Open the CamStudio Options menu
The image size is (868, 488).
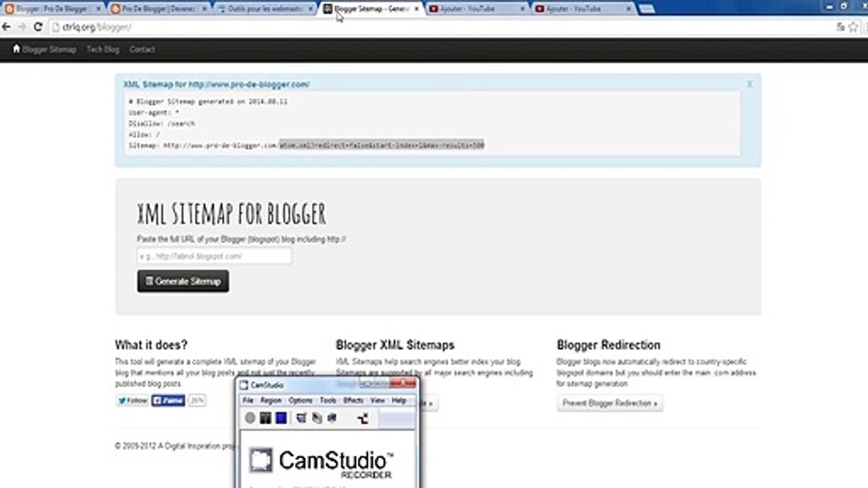point(300,401)
